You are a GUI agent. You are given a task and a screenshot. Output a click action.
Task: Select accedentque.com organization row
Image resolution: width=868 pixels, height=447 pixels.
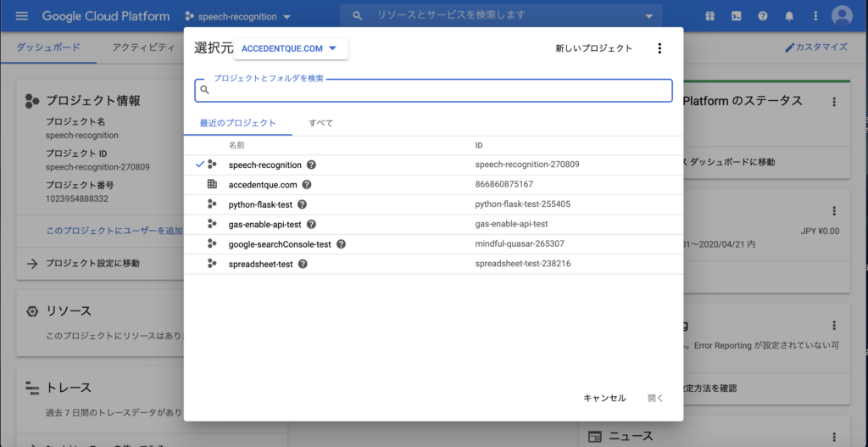pos(433,184)
